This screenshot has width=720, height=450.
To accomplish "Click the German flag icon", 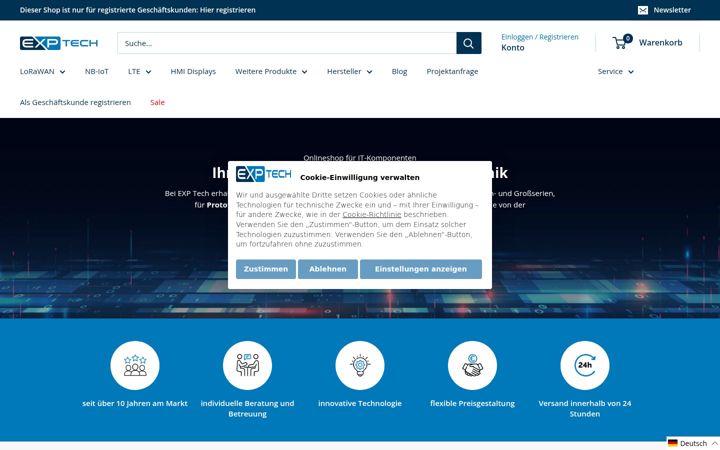I will pos(673,443).
